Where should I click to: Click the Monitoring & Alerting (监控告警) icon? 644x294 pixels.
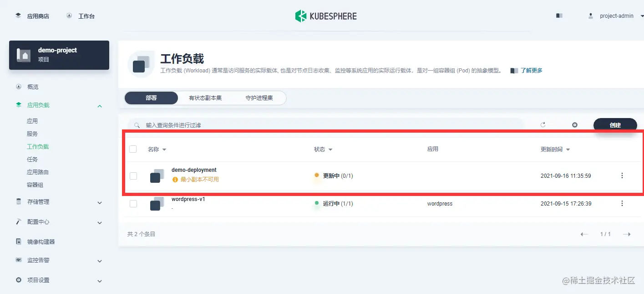[19, 260]
